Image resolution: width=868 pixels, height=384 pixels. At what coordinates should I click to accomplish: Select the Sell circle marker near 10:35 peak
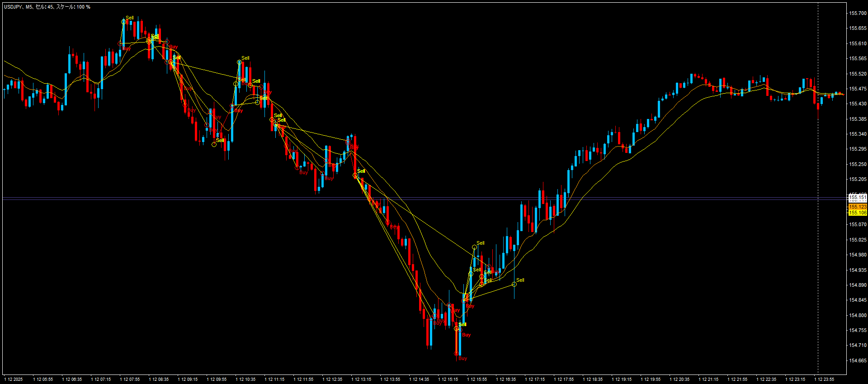coord(240,62)
